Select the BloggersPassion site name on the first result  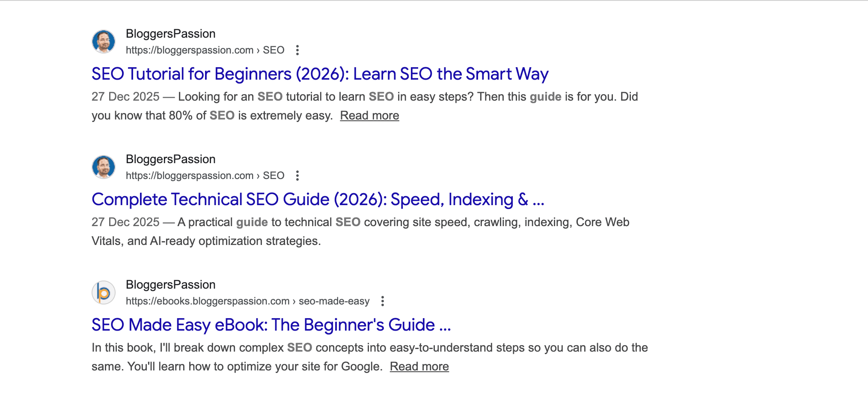point(170,34)
